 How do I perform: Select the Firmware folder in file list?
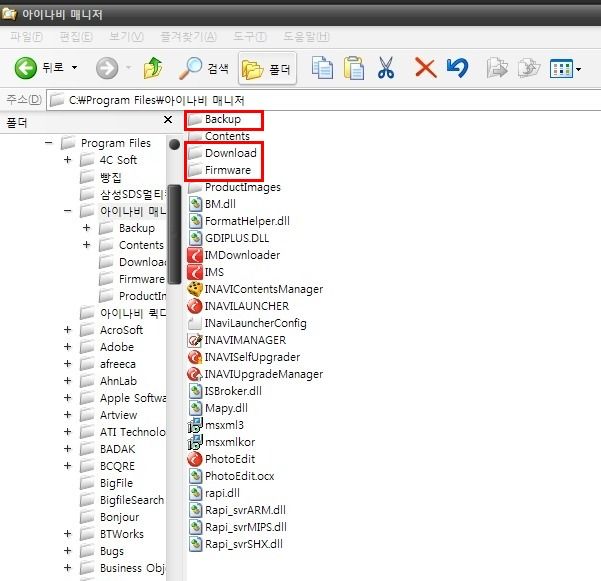pos(220,170)
